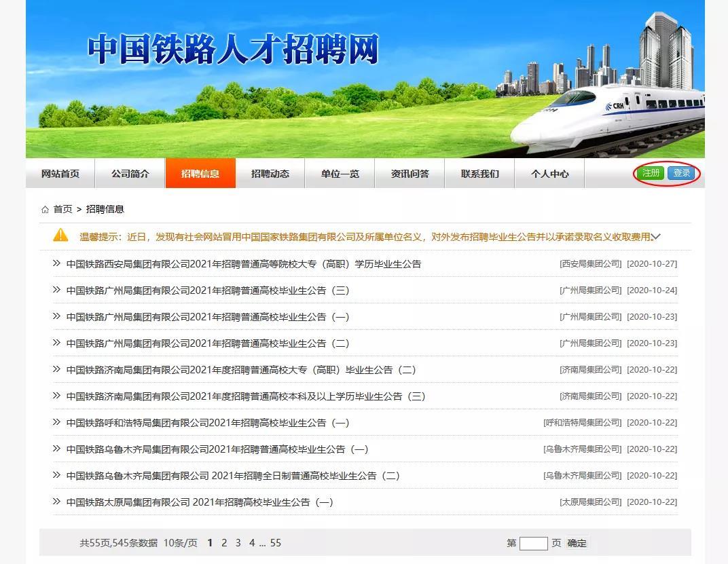Click the 确定 page jump button

click(577, 543)
